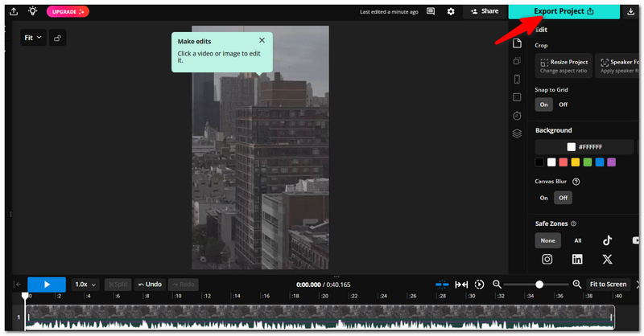This screenshot has width=644, height=336.
Task: Click the trim to playhead arrows icon
Action: 461,285
